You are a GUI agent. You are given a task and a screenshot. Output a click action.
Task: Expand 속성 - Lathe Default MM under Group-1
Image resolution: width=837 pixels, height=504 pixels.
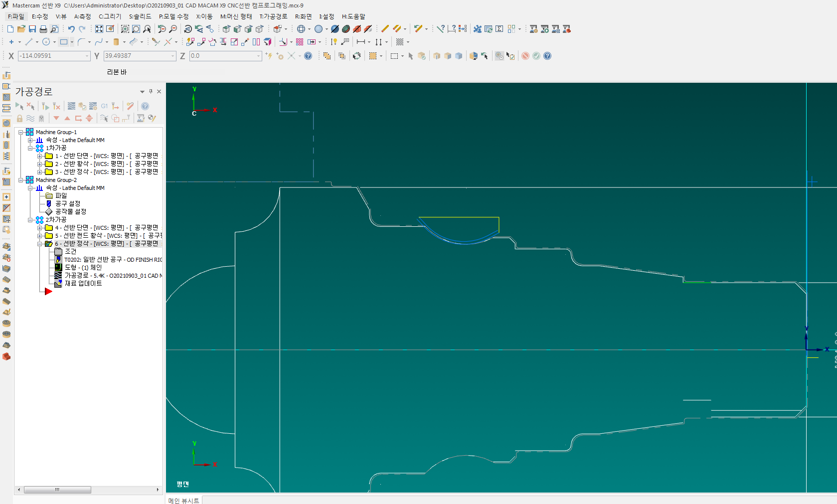pyautogui.click(x=30, y=140)
